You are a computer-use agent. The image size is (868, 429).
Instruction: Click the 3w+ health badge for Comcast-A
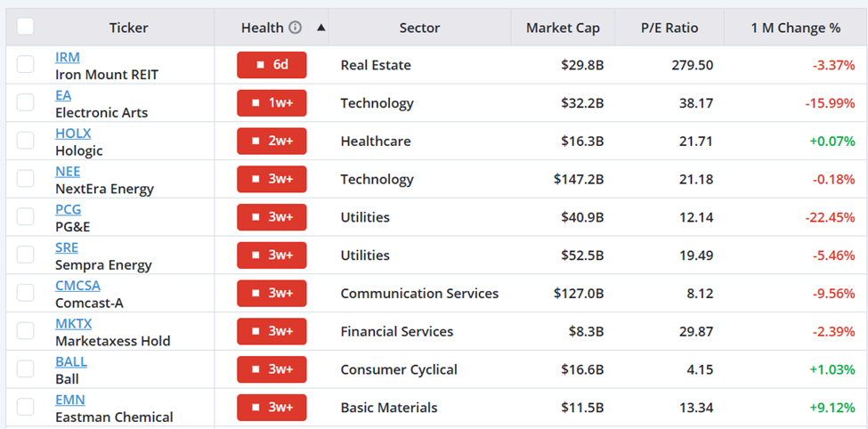coord(272,294)
